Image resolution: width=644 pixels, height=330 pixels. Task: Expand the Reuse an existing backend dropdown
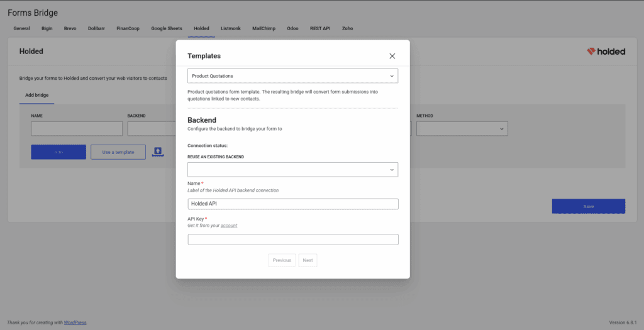click(292, 170)
